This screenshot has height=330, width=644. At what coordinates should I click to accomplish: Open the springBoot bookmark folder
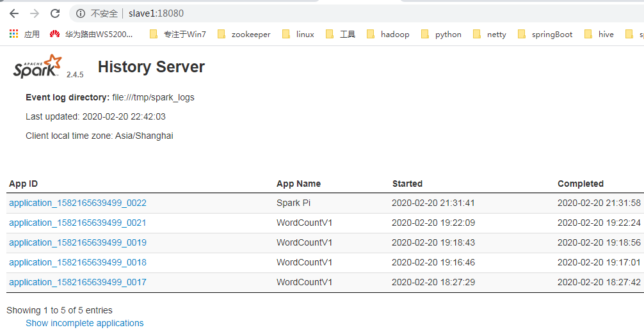pos(545,34)
